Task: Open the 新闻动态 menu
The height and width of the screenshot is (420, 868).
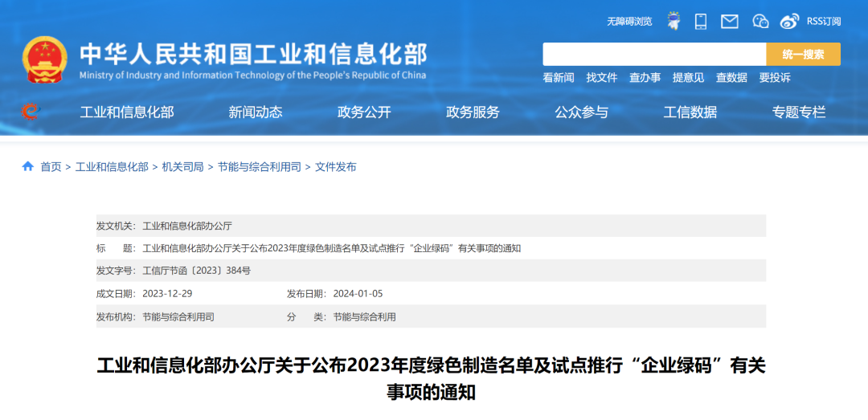Action: pyautogui.click(x=256, y=112)
